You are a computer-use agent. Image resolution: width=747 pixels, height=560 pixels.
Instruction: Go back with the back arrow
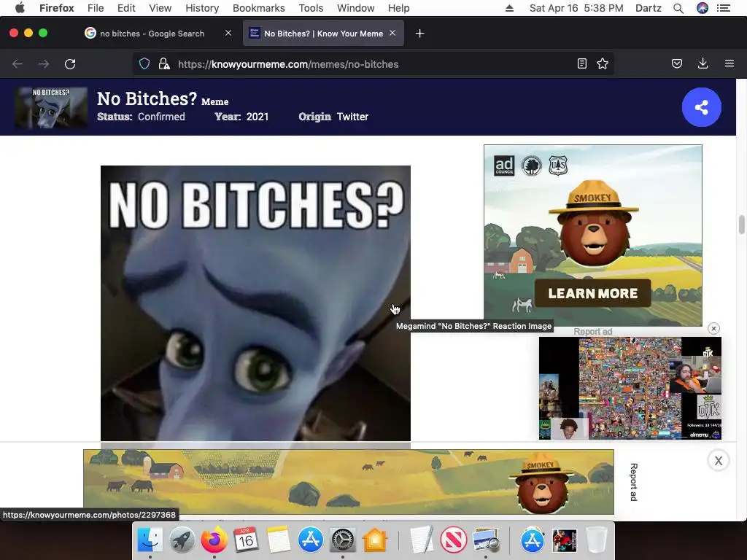[x=18, y=64]
